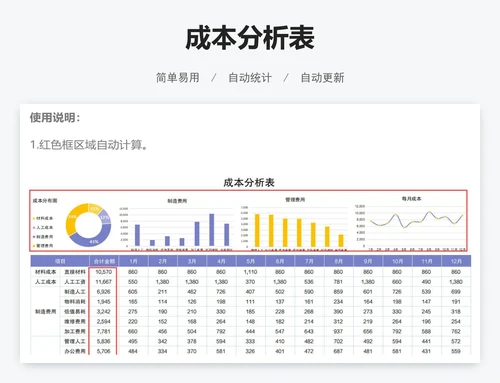This screenshot has width=500, height=383.
Task: Select the total cell 3,242
Action: pos(103,312)
